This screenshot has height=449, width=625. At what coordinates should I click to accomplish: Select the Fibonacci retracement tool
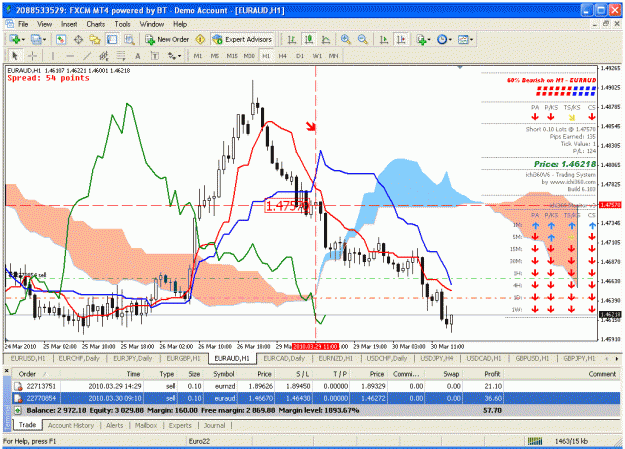click(x=121, y=56)
